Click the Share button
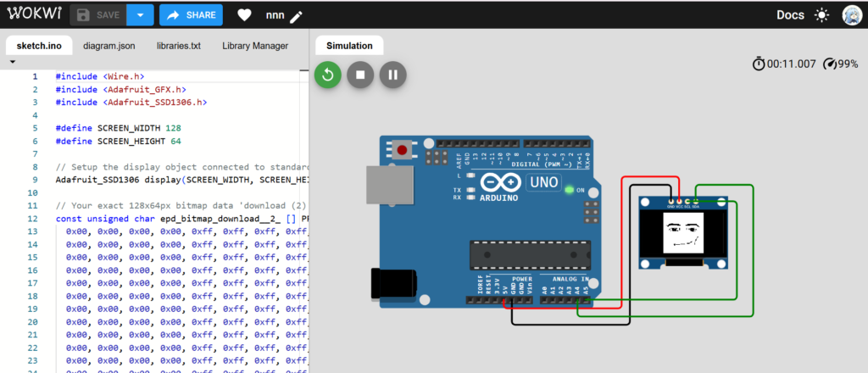Image resolution: width=868 pixels, height=373 pixels. (191, 15)
